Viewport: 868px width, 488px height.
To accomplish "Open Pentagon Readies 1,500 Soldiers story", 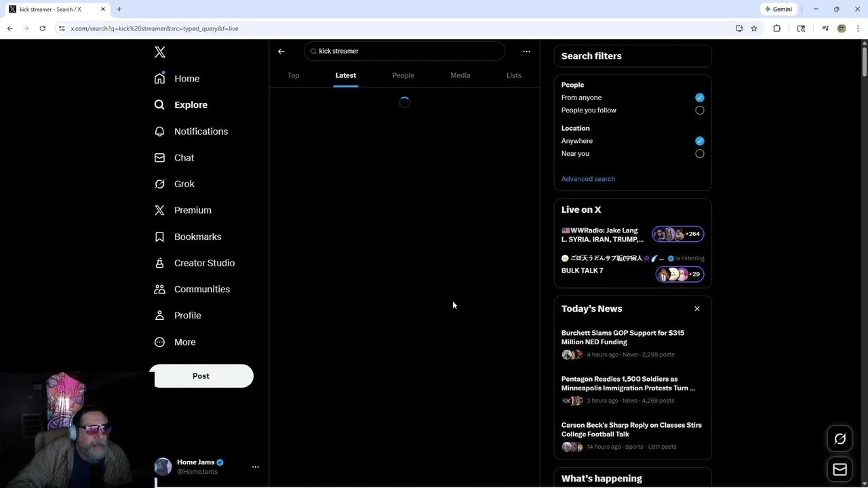I will point(628,384).
